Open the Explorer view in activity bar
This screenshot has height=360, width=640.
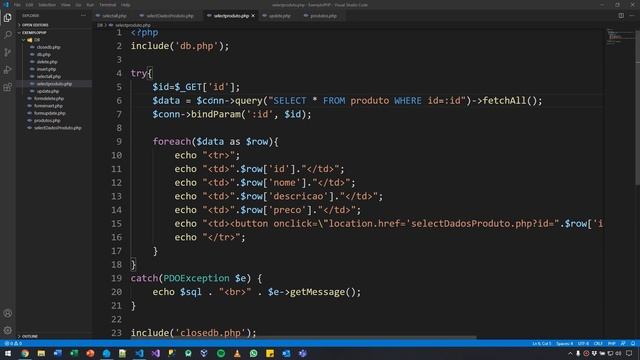click(x=8, y=18)
